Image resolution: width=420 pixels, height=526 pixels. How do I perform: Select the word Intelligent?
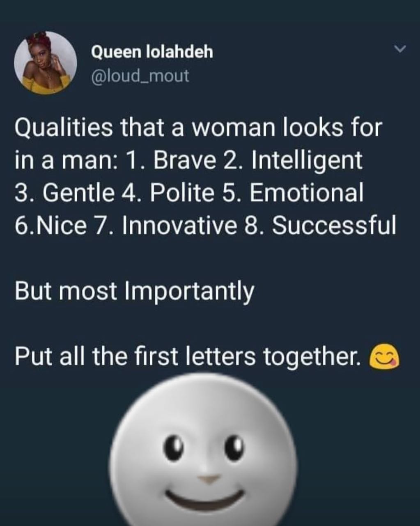coord(307,160)
